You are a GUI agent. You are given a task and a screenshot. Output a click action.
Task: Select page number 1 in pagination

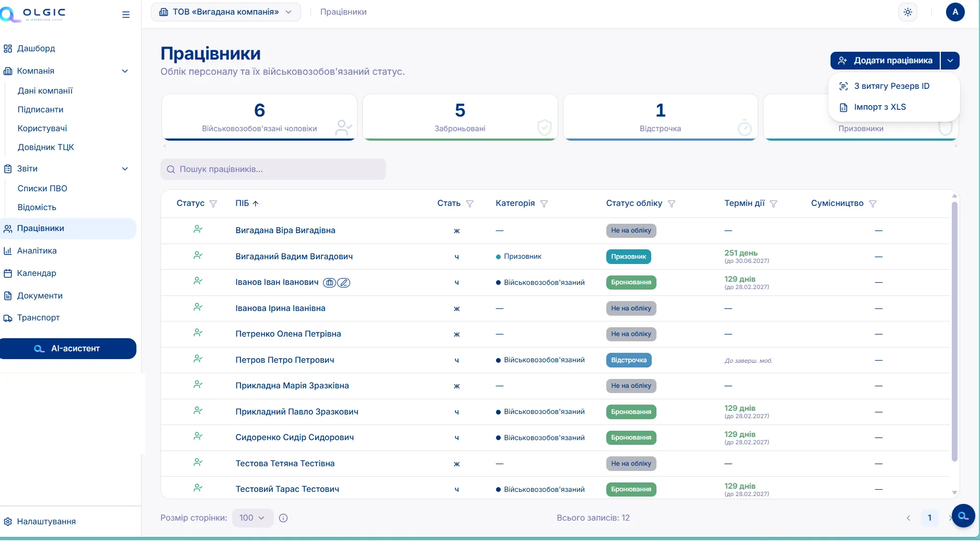(929, 518)
